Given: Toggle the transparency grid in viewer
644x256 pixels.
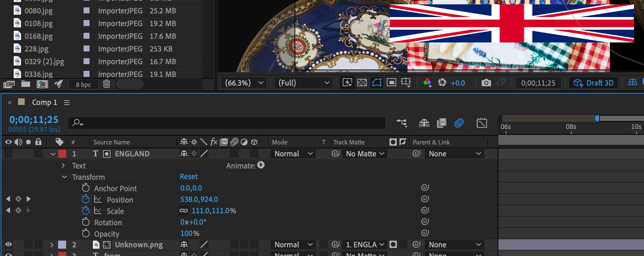Looking at the screenshot, I should point(362,83).
